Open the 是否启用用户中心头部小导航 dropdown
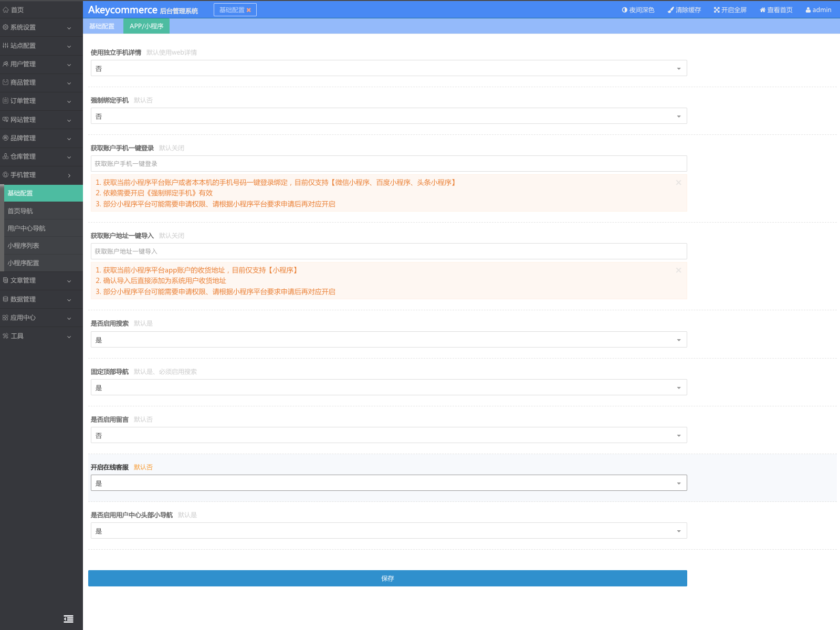Viewport: 840px width, 630px height. pyautogui.click(x=388, y=531)
